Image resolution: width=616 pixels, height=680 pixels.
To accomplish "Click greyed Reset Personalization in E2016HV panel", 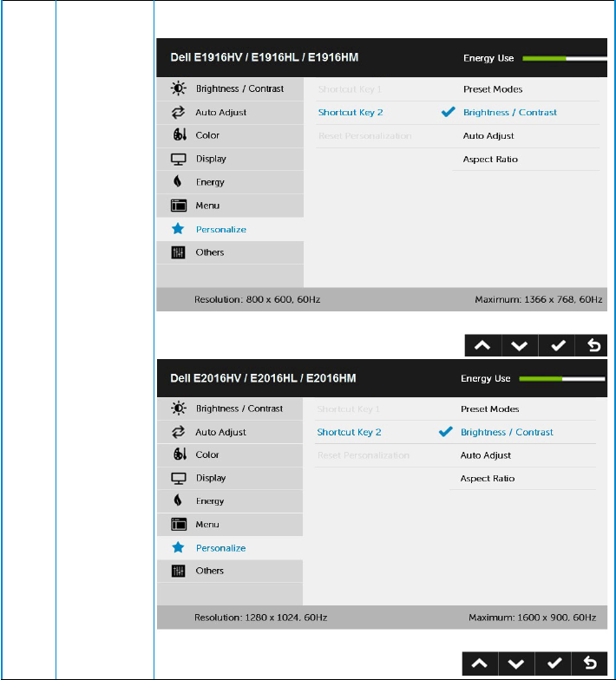I will 364,455.
